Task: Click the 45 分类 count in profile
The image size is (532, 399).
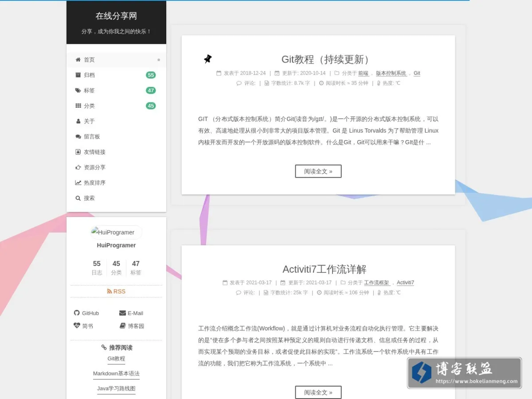Action: coord(116,267)
